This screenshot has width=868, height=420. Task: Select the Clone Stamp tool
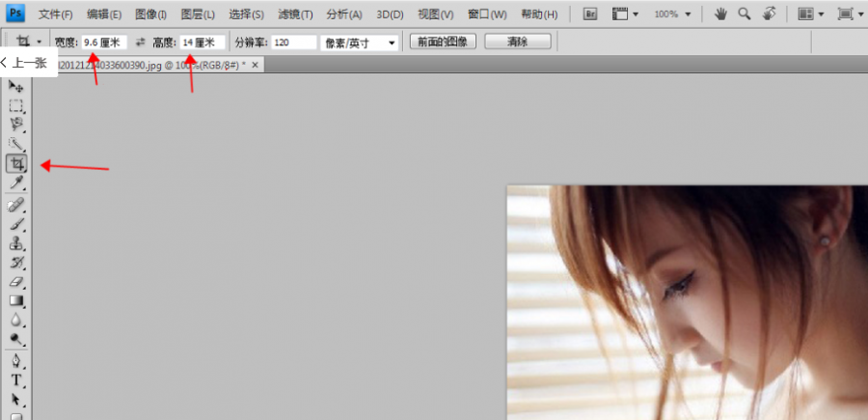(16, 244)
